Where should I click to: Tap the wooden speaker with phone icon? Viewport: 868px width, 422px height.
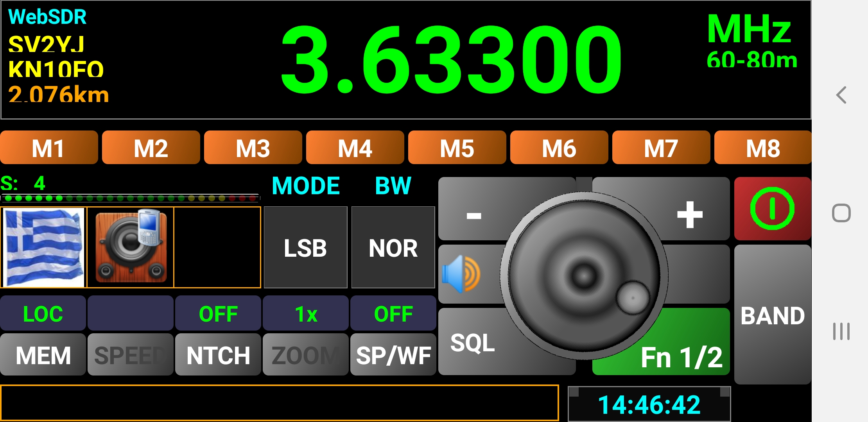coord(131,247)
